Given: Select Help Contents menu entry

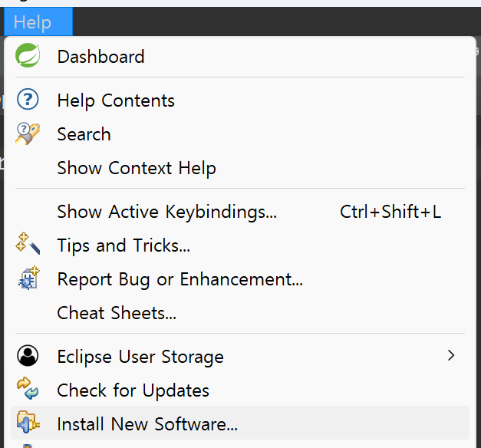Looking at the screenshot, I should 116,101.
